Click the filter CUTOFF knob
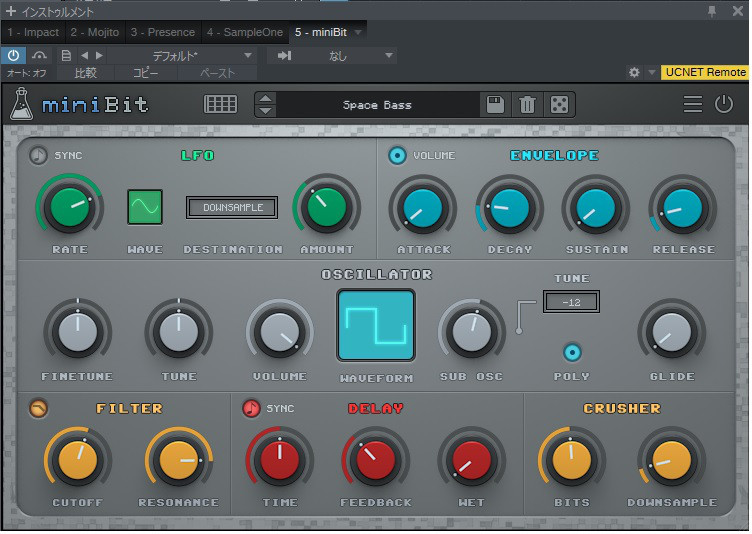Screen dimensions: 752x534 point(78,460)
